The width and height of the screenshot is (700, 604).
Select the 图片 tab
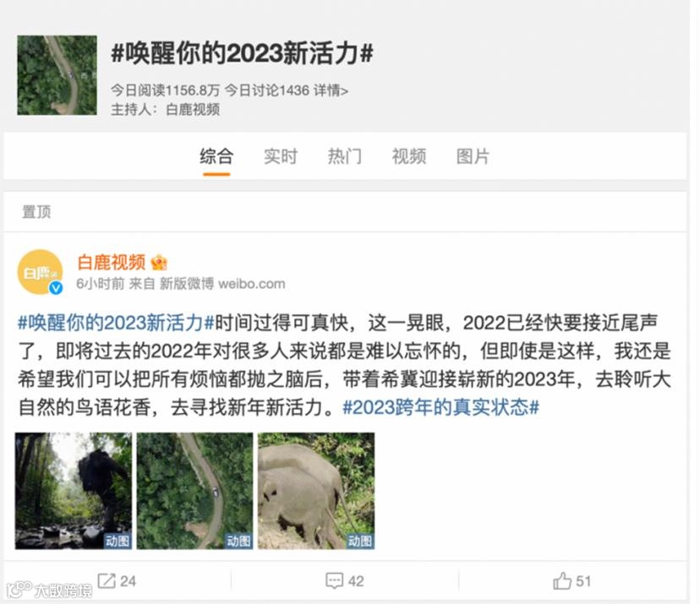pyautogui.click(x=473, y=156)
